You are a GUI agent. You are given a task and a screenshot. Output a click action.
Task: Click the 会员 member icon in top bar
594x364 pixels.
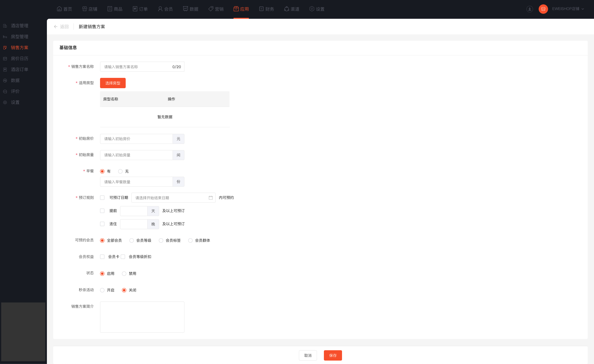160,9
